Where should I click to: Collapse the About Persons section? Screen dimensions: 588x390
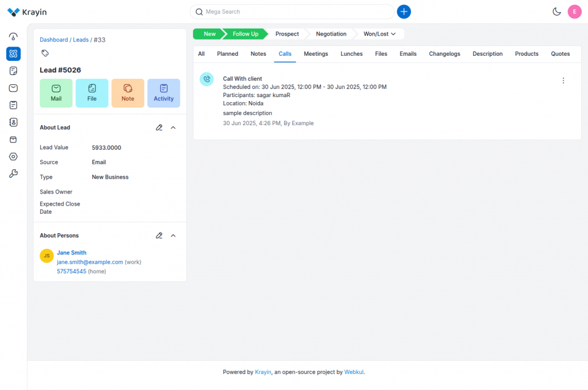coord(173,235)
